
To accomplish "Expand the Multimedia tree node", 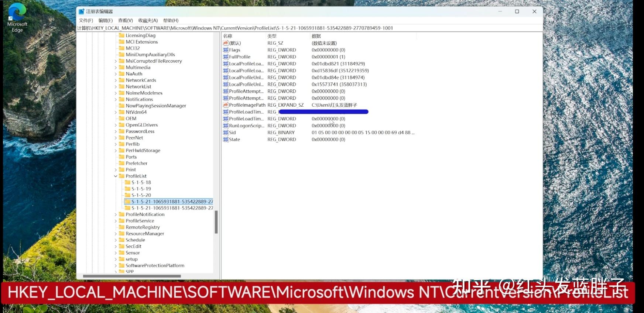I will [x=116, y=68].
